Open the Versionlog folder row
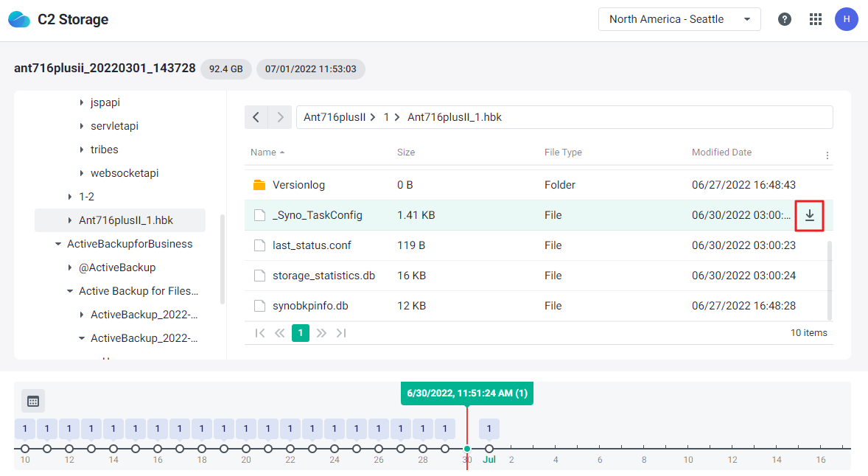 (x=539, y=185)
